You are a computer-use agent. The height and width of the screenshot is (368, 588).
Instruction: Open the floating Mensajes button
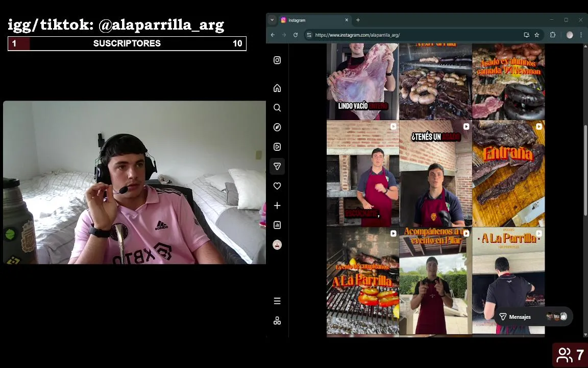(533, 316)
